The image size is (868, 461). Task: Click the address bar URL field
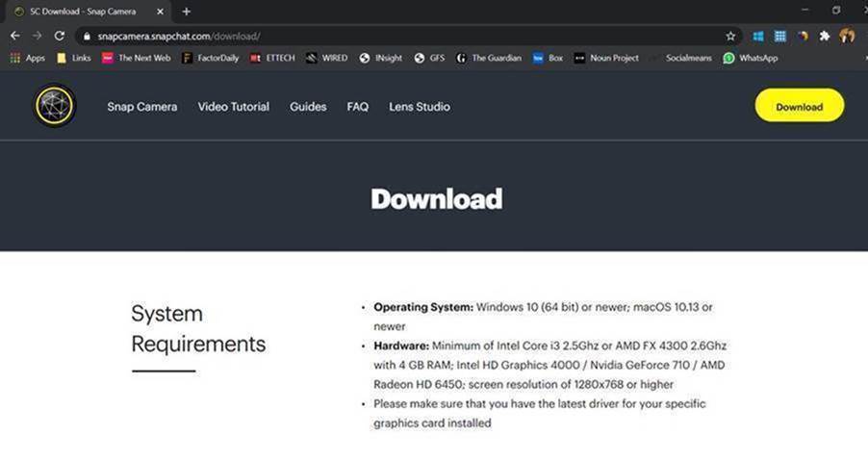click(x=407, y=36)
